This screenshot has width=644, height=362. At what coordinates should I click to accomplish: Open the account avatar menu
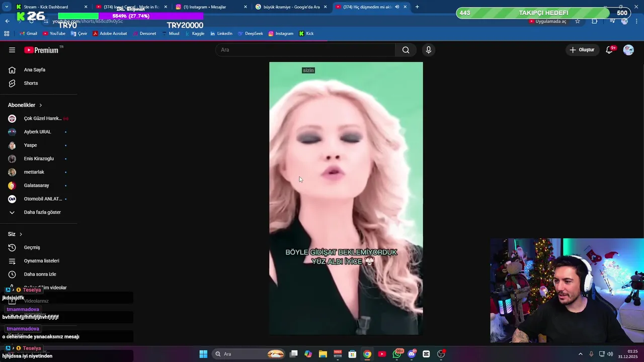click(628, 50)
